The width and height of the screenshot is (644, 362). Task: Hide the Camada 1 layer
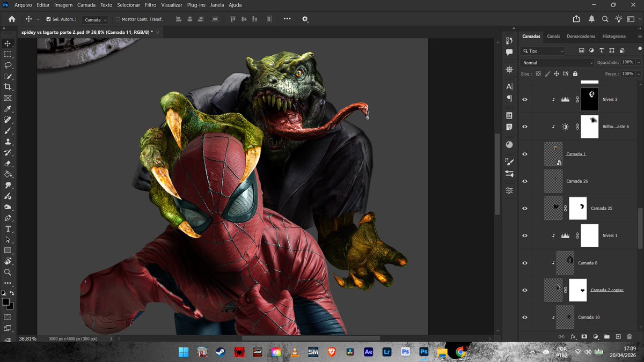point(525,154)
